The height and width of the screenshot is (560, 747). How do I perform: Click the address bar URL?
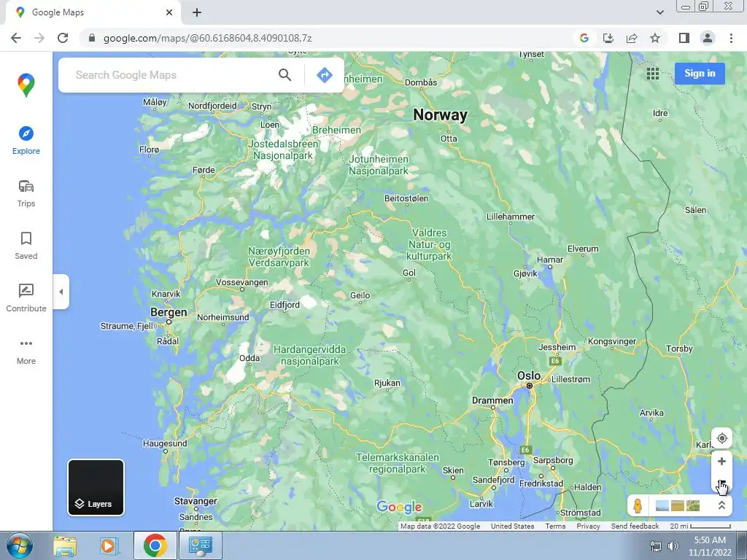[207, 38]
